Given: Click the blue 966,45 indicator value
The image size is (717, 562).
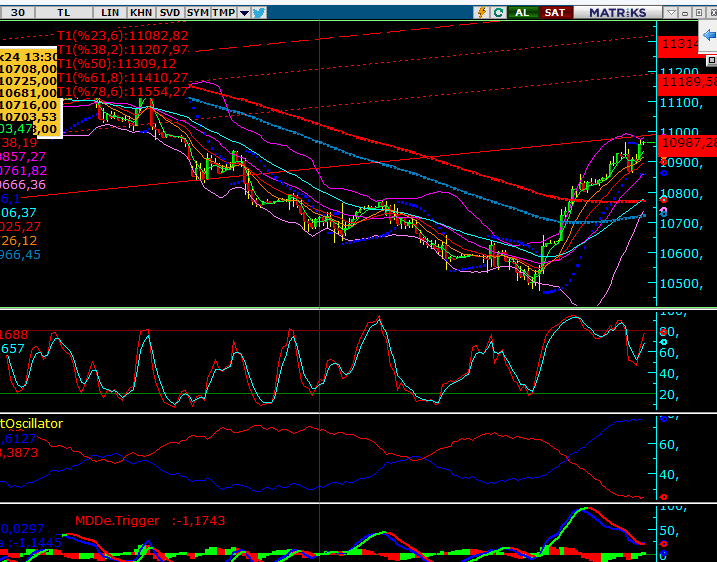Looking at the screenshot, I should 20,255.
